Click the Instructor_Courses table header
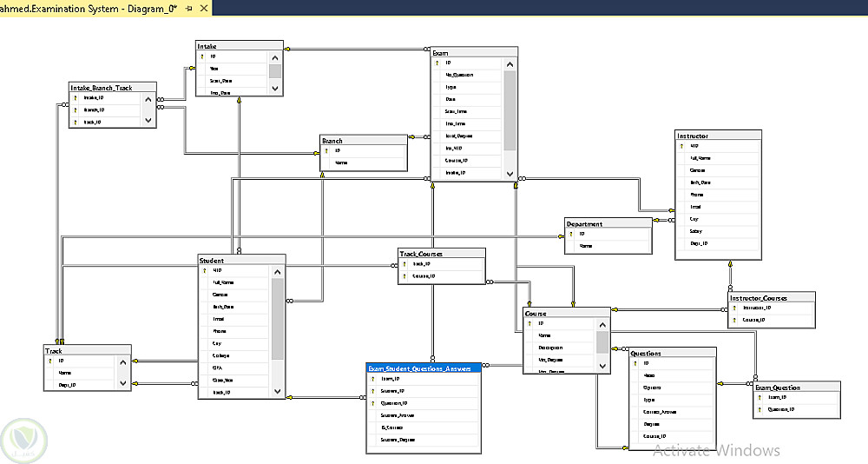 (771, 298)
